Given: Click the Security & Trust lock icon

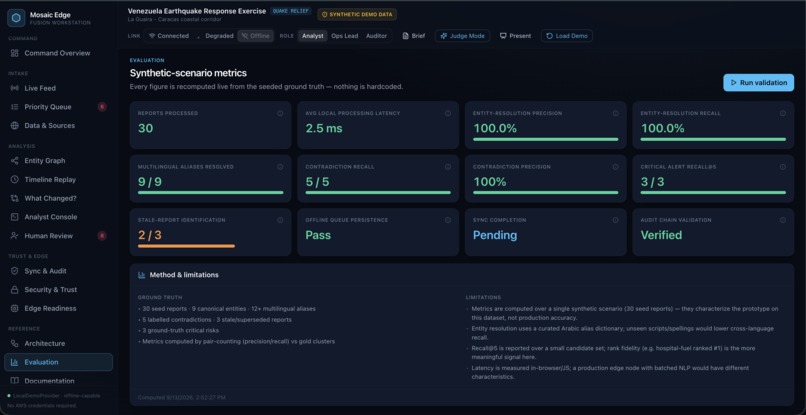Looking at the screenshot, I should [x=14, y=290].
